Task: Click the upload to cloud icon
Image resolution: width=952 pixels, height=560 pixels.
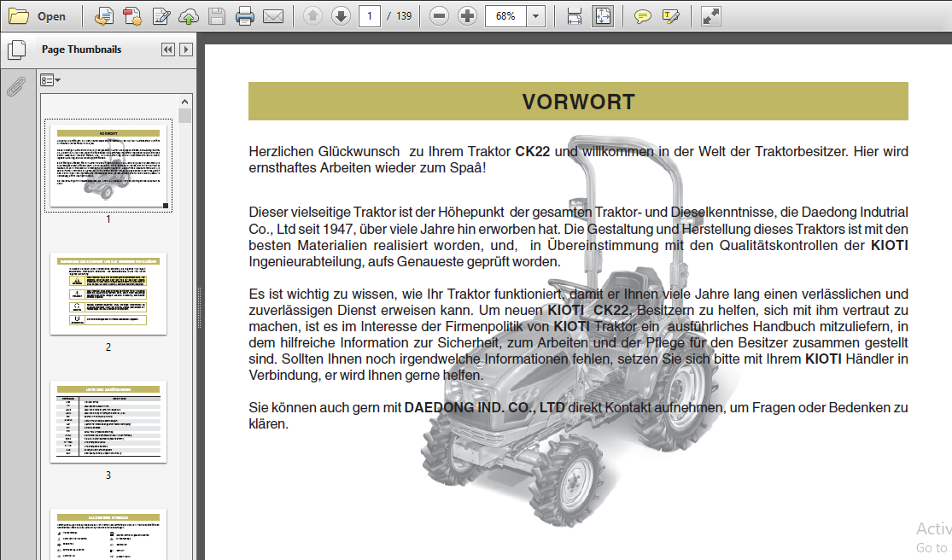Action: point(189,16)
